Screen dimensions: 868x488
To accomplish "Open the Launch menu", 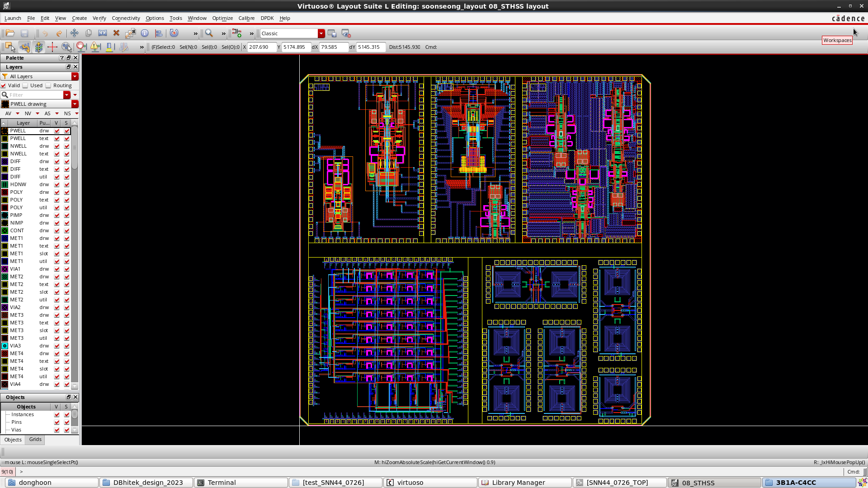I will [13, 18].
